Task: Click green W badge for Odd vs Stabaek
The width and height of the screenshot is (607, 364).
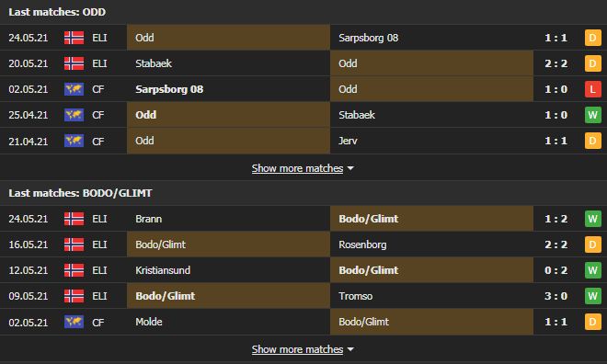Action: tap(592, 115)
